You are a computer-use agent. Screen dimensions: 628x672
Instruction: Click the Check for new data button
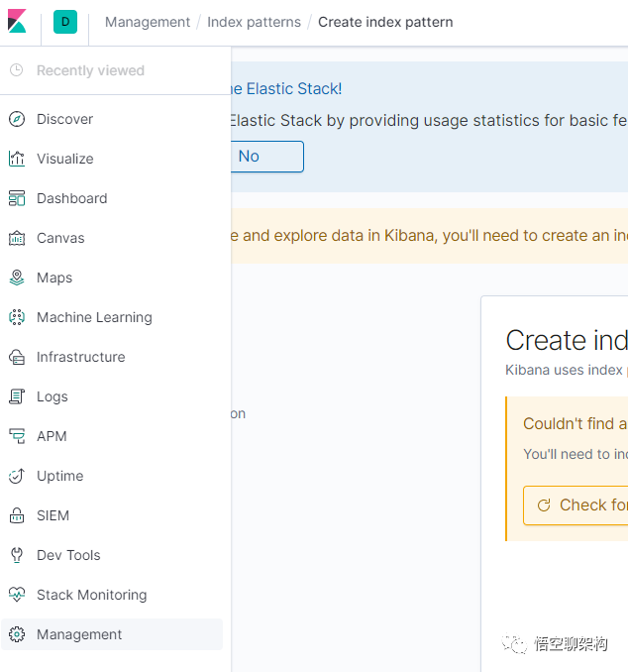[576, 504]
